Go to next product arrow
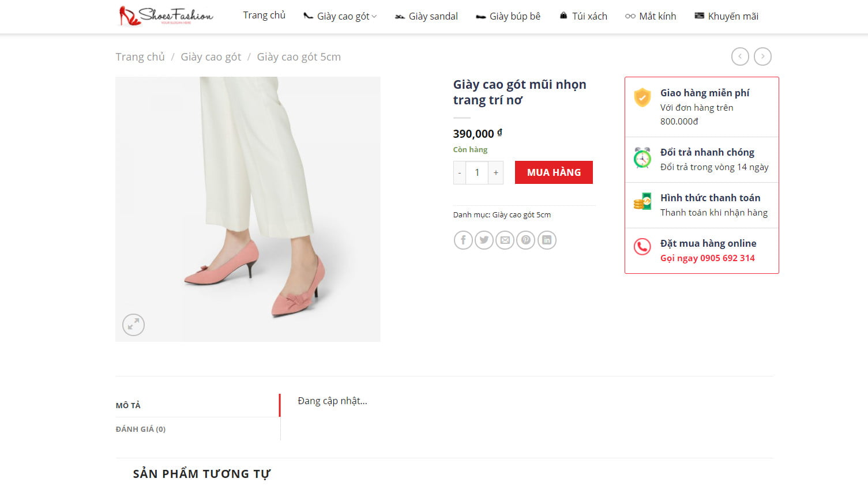This screenshot has width=868, height=486. point(762,56)
